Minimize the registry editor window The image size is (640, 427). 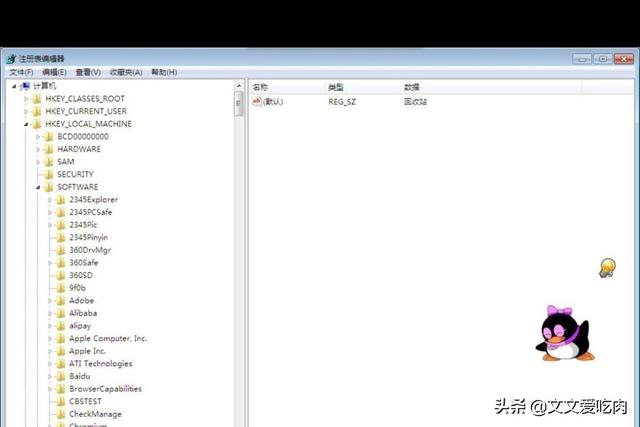(x=582, y=59)
